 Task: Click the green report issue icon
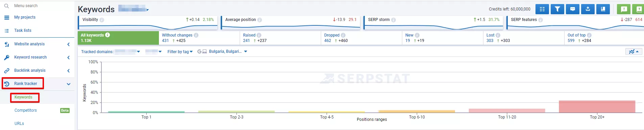tap(624, 9)
